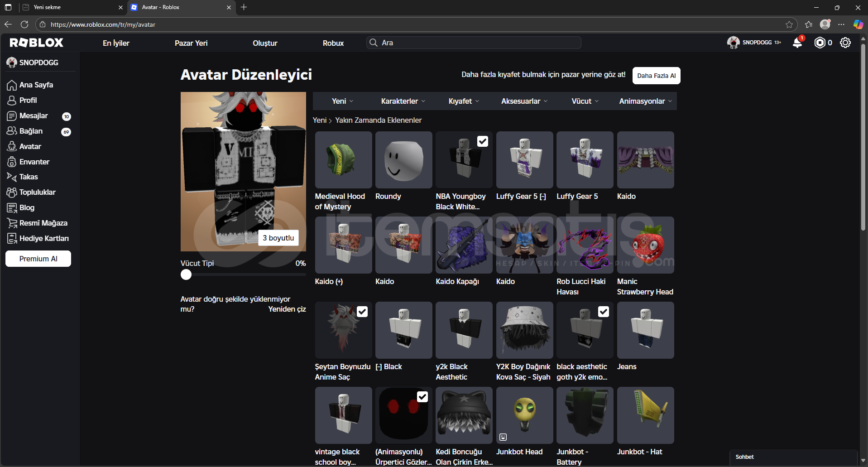The image size is (868, 467).
Task: Expand the Kıyafet dropdown
Action: pyautogui.click(x=464, y=101)
